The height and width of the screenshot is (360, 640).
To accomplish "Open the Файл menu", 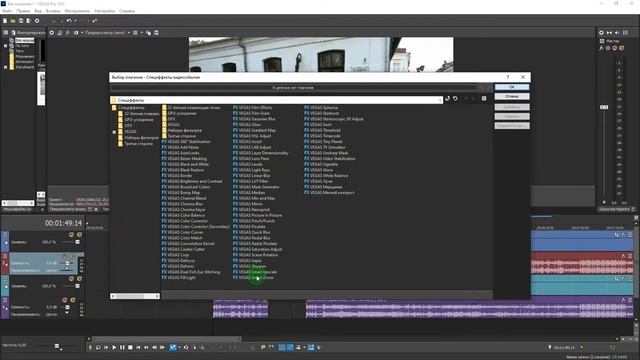I will 7,11.
